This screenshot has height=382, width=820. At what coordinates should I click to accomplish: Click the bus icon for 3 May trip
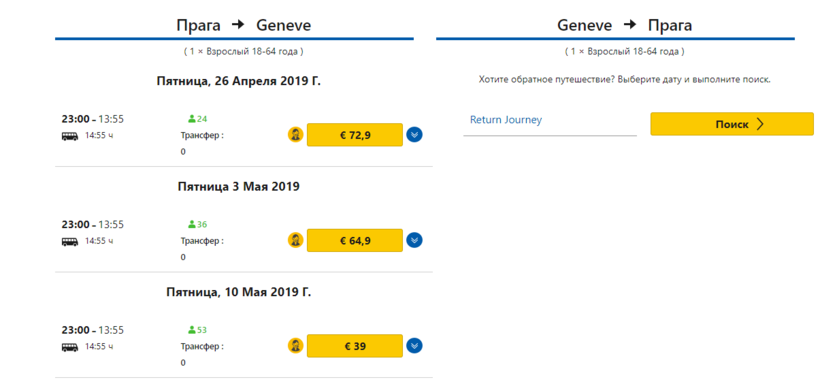[70, 241]
